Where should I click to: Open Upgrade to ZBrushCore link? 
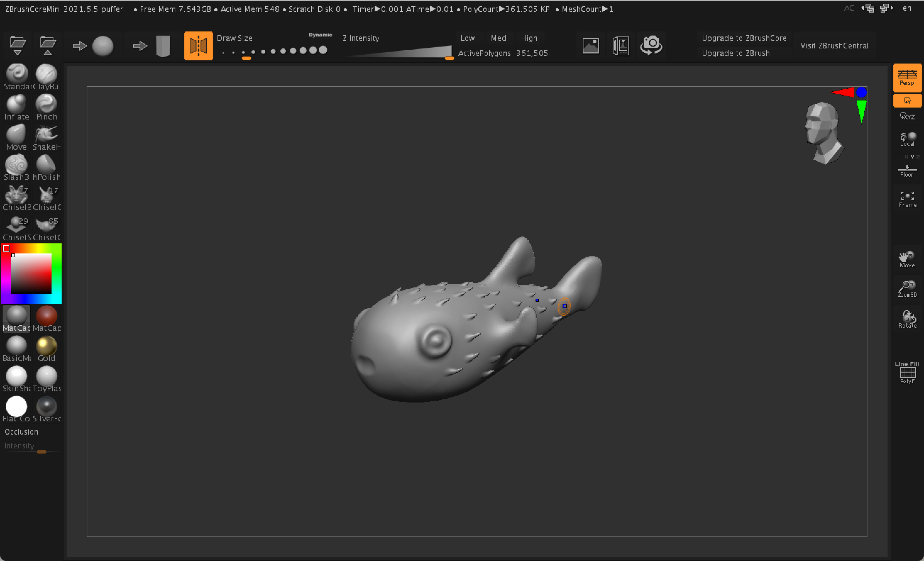pyautogui.click(x=744, y=38)
